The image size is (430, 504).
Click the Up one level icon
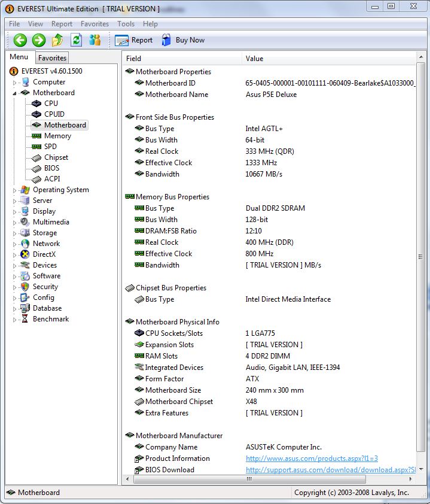(57, 40)
